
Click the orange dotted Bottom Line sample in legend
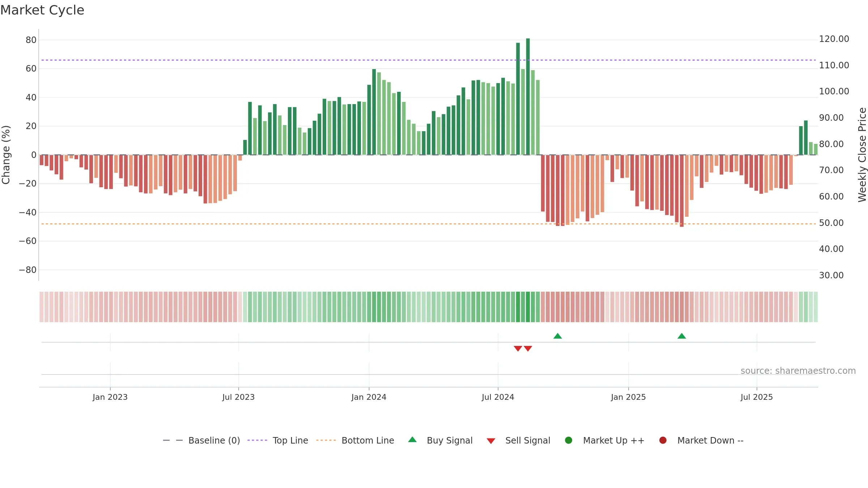pyautogui.click(x=326, y=440)
